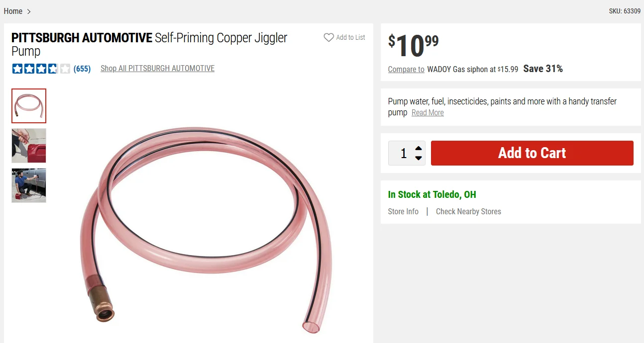Click the Compare to link
Viewport: 644px width, 343px height.
(x=406, y=69)
